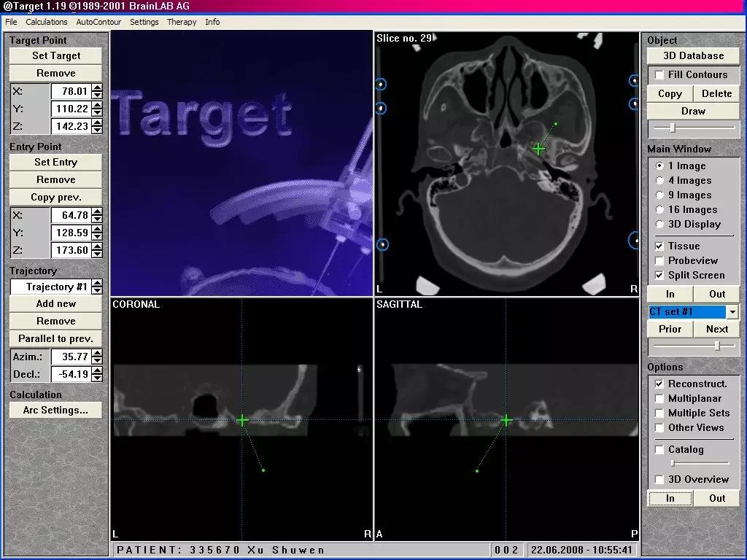Image resolution: width=747 pixels, height=560 pixels.
Task: Open the Arc Settings dialog
Action: [55, 411]
